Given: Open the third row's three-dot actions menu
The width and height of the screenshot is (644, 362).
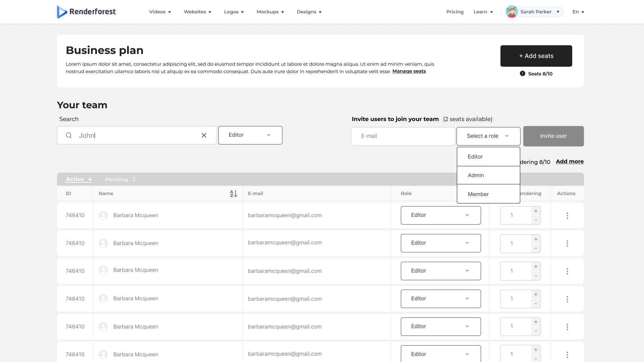Looking at the screenshot, I should point(567,271).
